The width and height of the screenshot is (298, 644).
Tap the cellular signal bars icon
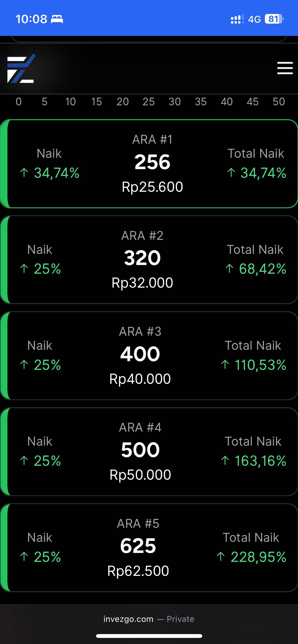(237, 19)
